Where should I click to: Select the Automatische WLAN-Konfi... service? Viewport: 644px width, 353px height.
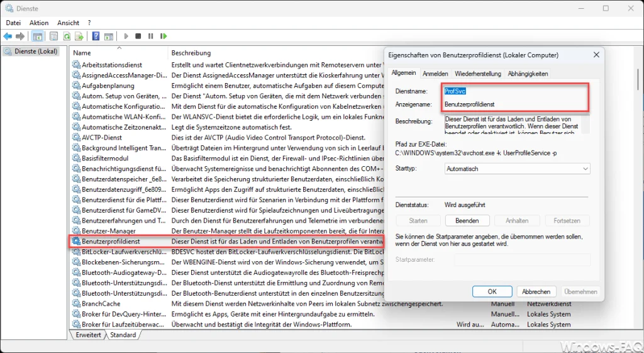tap(124, 116)
